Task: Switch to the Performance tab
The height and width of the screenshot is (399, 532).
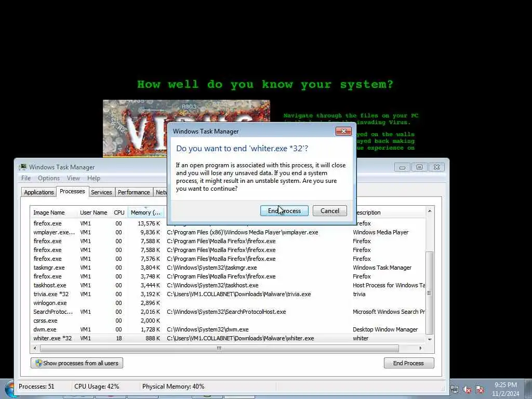Action: 134,192
